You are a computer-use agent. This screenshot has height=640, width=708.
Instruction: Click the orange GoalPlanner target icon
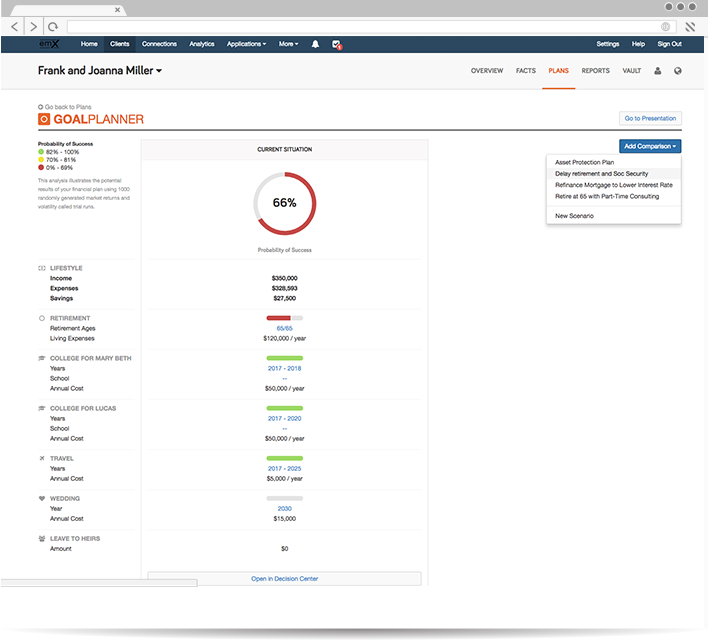(x=44, y=119)
